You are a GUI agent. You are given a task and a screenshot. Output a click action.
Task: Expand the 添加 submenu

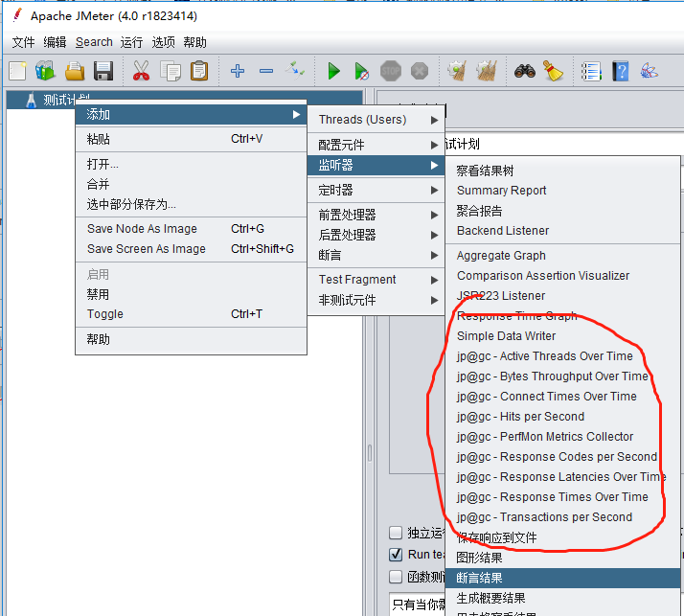(191, 114)
